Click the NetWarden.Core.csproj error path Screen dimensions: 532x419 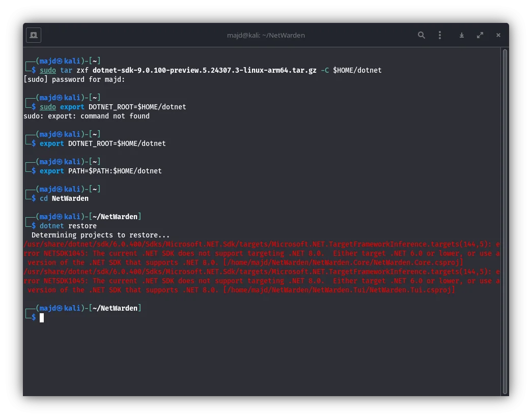click(x=343, y=263)
